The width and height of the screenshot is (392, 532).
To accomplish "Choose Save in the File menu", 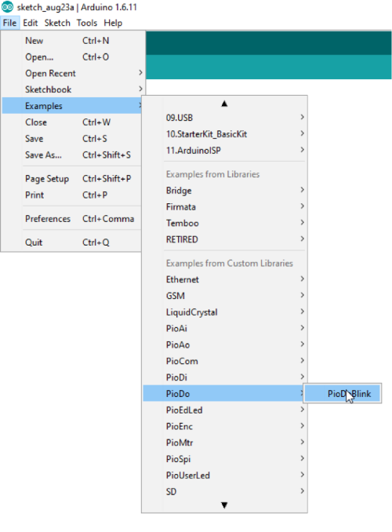I will [72, 138].
